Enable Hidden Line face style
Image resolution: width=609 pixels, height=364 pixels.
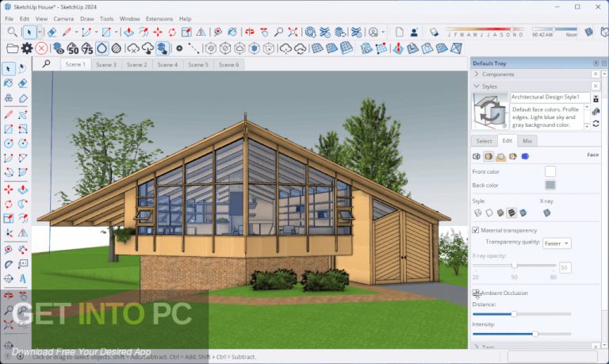489,213
